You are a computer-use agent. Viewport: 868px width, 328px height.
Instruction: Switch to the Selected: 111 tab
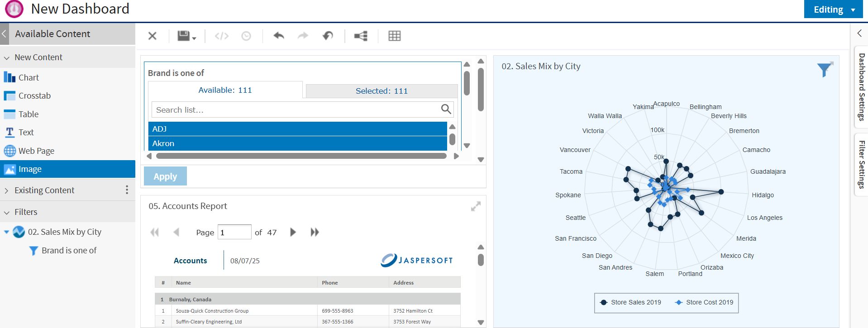pyautogui.click(x=382, y=91)
